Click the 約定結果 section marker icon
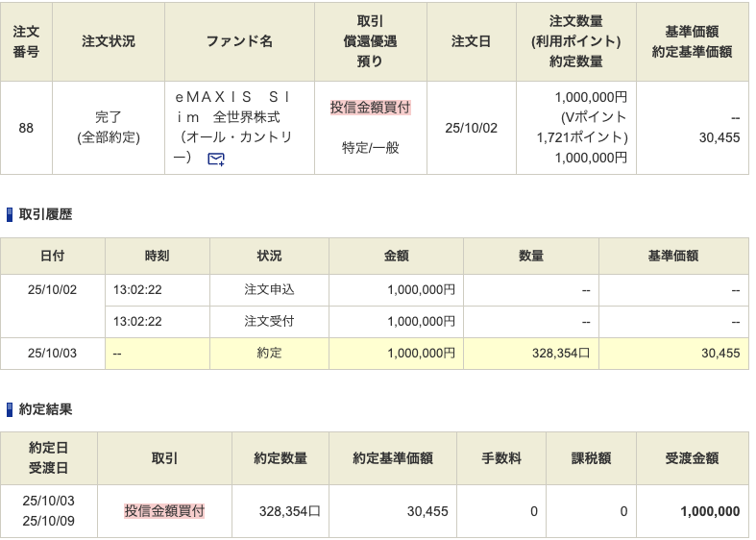756x540 pixels. (11, 409)
